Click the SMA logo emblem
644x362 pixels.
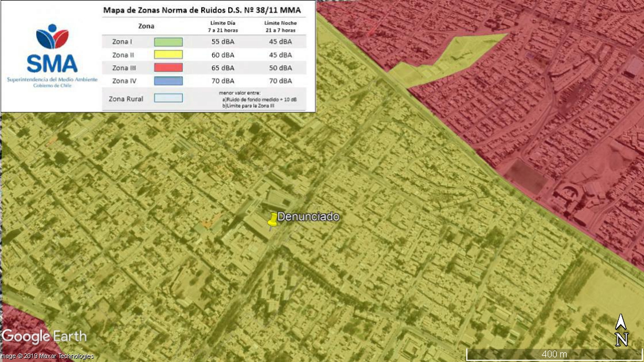point(52,37)
